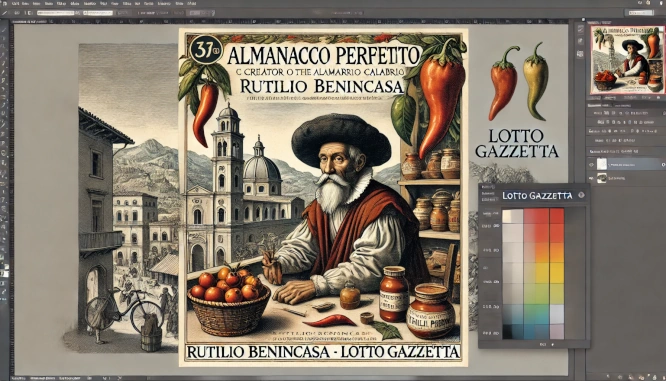Click the bottom icon in the collapsed right panel strip
Screen dimensions: 666x381
pos(581,54)
